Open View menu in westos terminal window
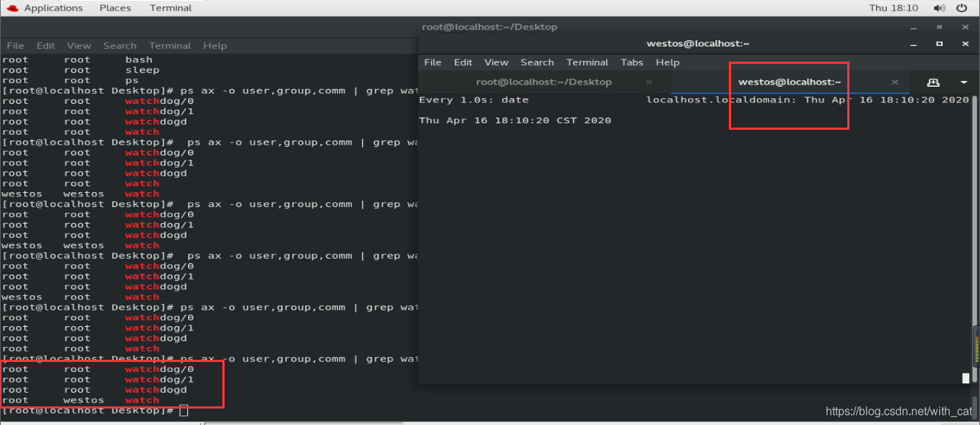 coord(496,62)
